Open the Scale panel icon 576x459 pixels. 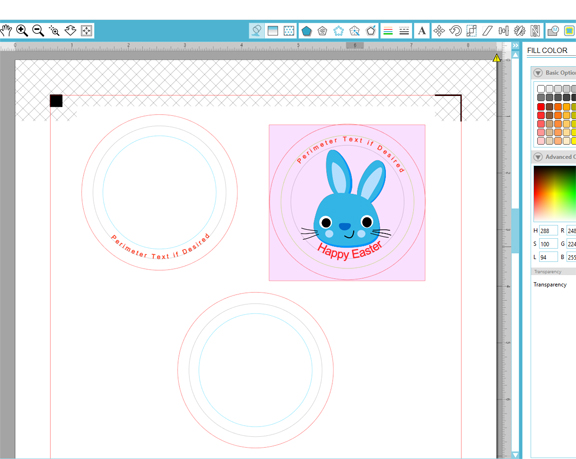[471, 31]
